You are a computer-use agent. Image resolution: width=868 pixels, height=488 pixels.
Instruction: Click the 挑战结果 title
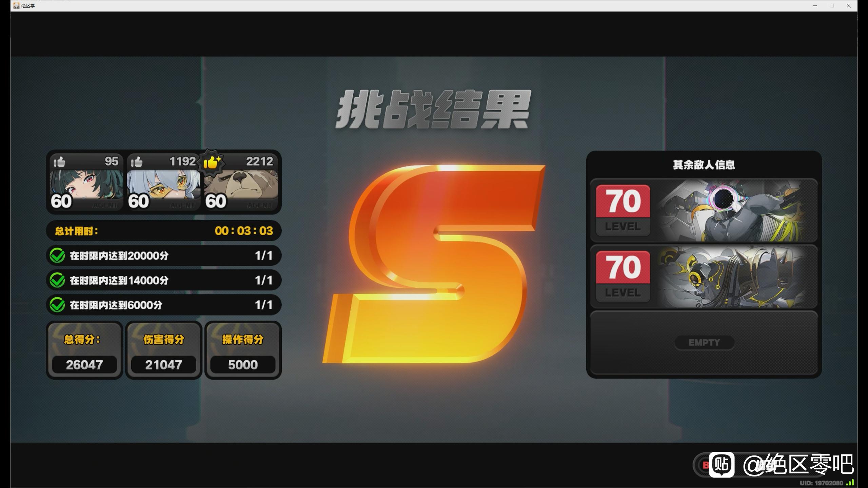433,109
